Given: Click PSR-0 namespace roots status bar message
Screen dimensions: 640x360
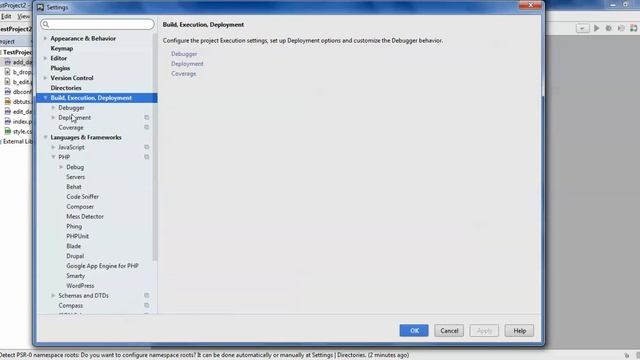Looking at the screenshot, I should [x=204, y=355].
